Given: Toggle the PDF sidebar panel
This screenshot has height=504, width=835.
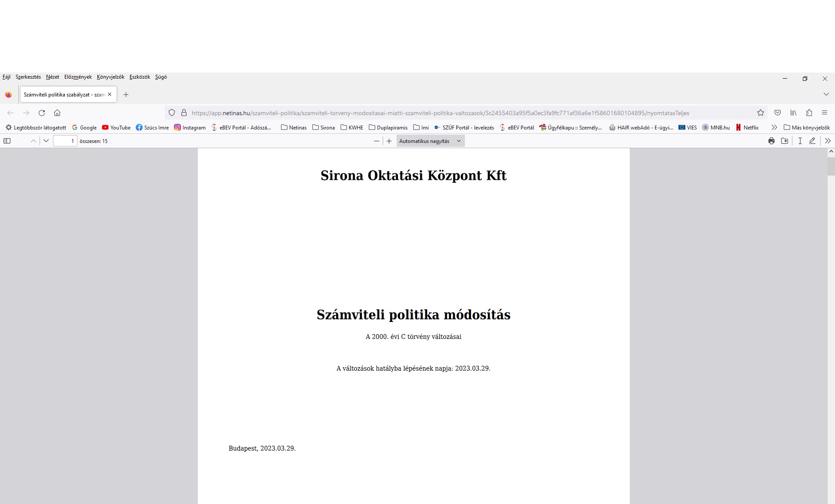Looking at the screenshot, I should pyautogui.click(x=7, y=141).
